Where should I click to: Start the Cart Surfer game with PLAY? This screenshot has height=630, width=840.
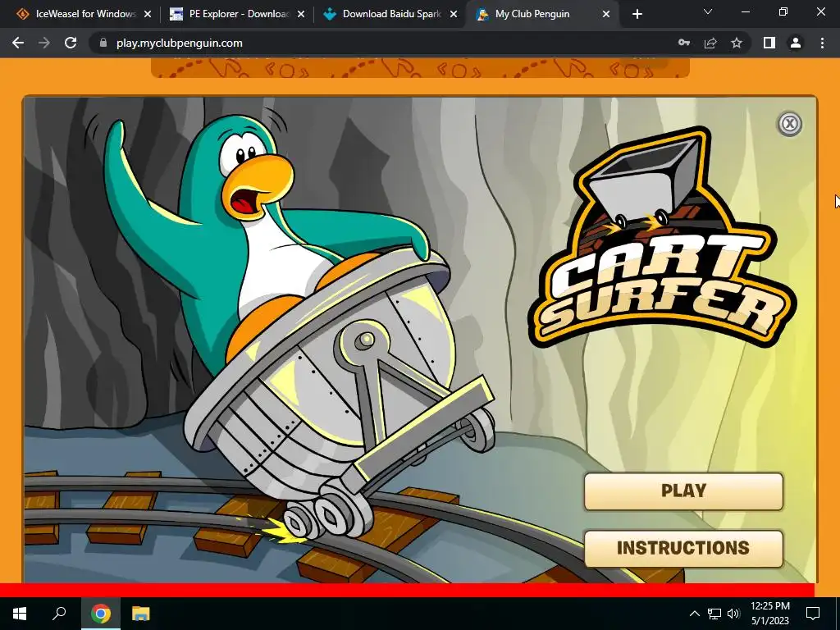pyautogui.click(x=683, y=491)
